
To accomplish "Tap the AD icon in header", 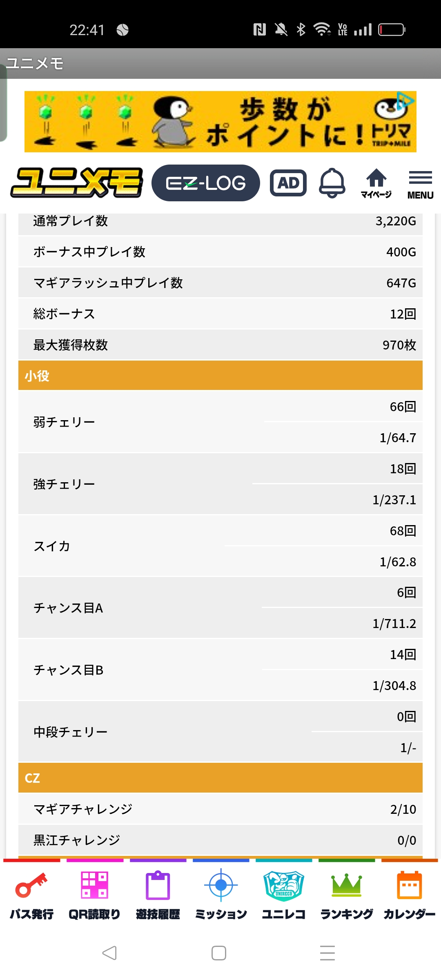I will tap(288, 183).
